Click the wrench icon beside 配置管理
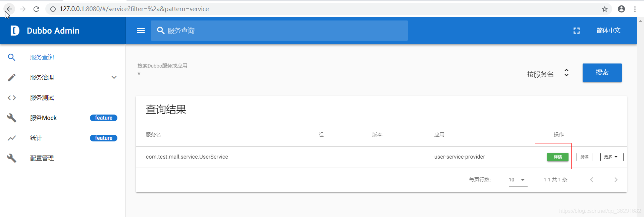 12,158
